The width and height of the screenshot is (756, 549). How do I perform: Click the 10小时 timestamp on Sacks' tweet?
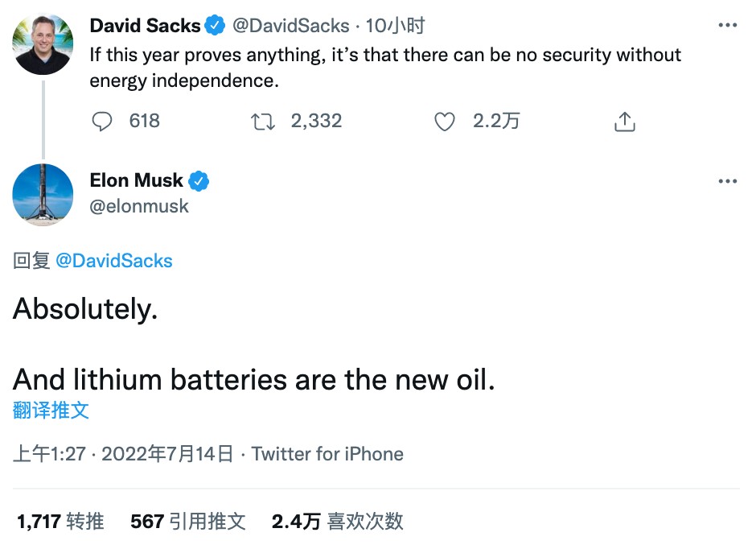coord(395,27)
